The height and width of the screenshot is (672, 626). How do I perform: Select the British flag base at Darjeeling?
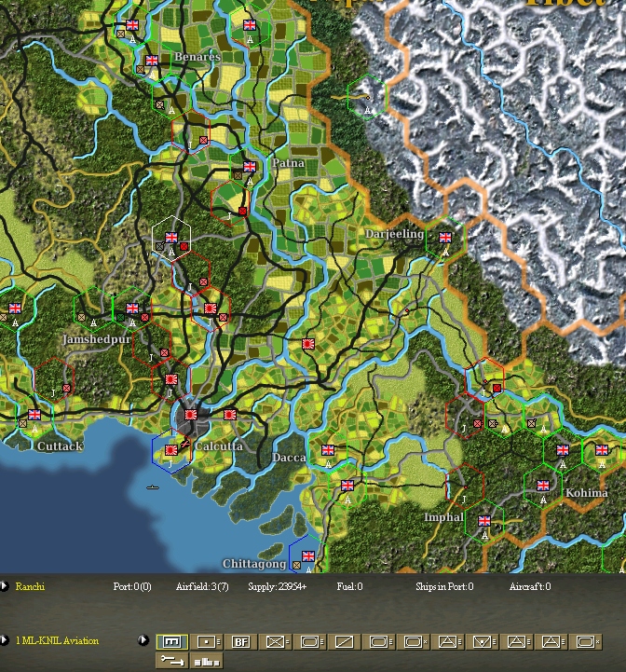coord(445,237)
